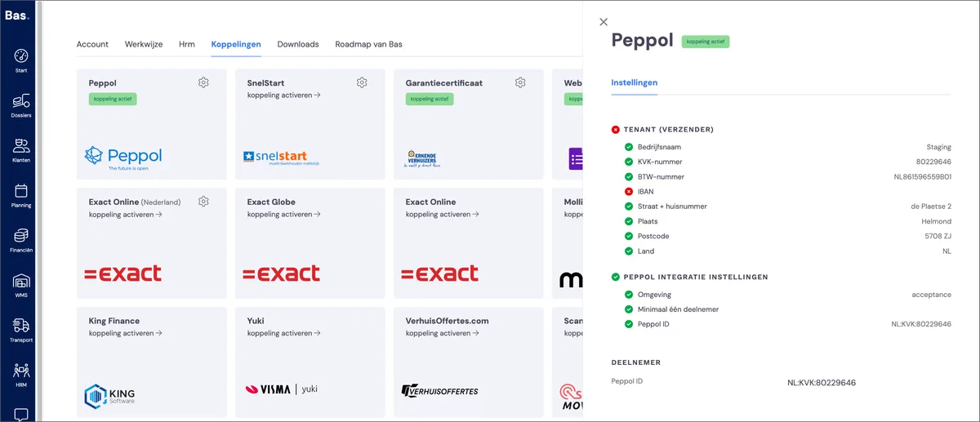Screen dimensions: 980x422
Task: Click green check beside Peppol Integratie Instellingen
Action: [616, 277]
